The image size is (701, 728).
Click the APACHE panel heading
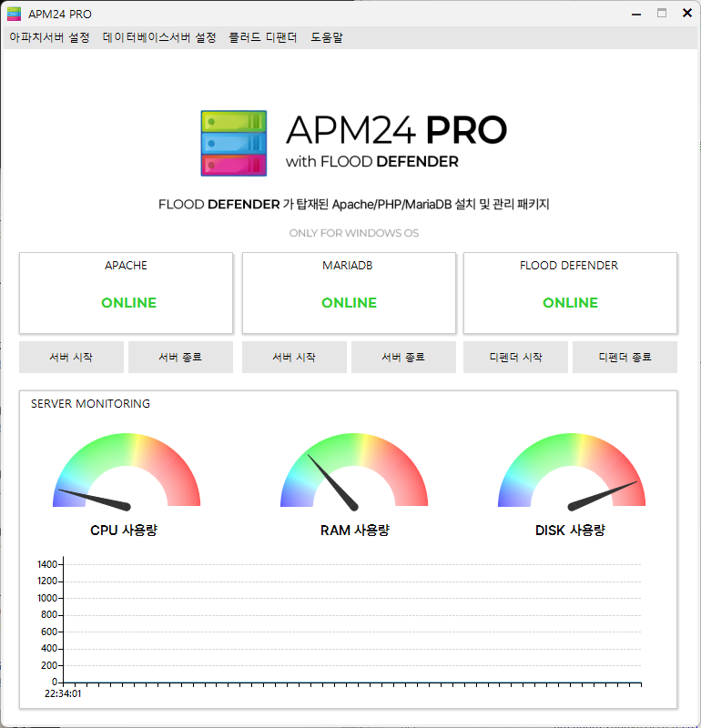126,265
